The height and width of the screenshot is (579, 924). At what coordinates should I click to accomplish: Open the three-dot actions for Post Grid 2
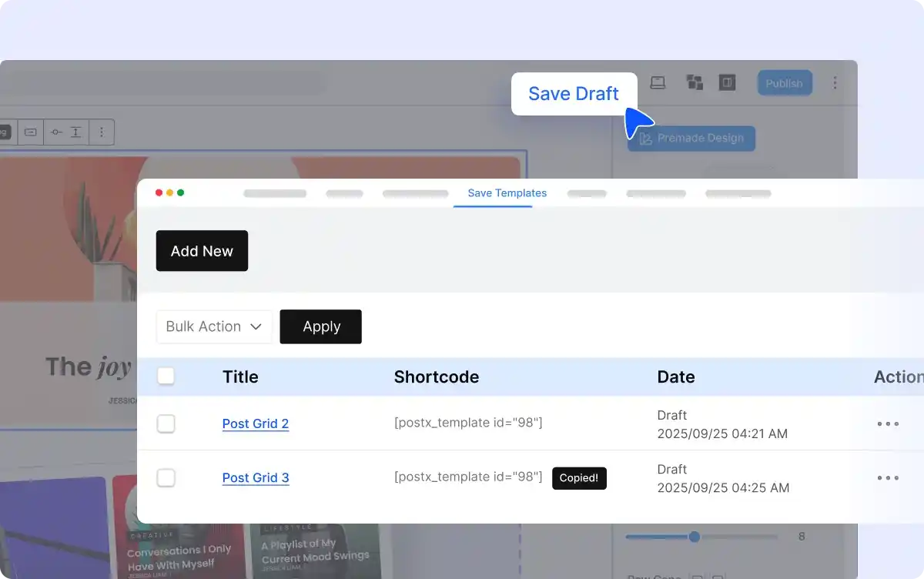[887, 424]
